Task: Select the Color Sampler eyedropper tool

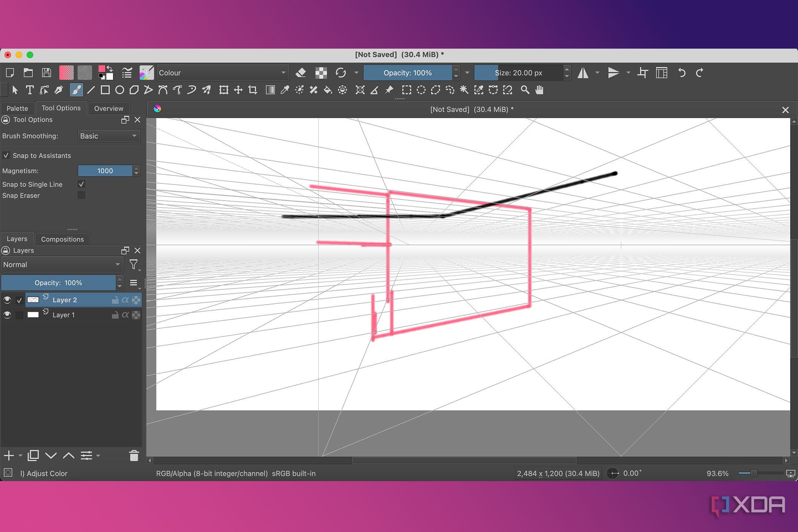Action: click(285, 90)
